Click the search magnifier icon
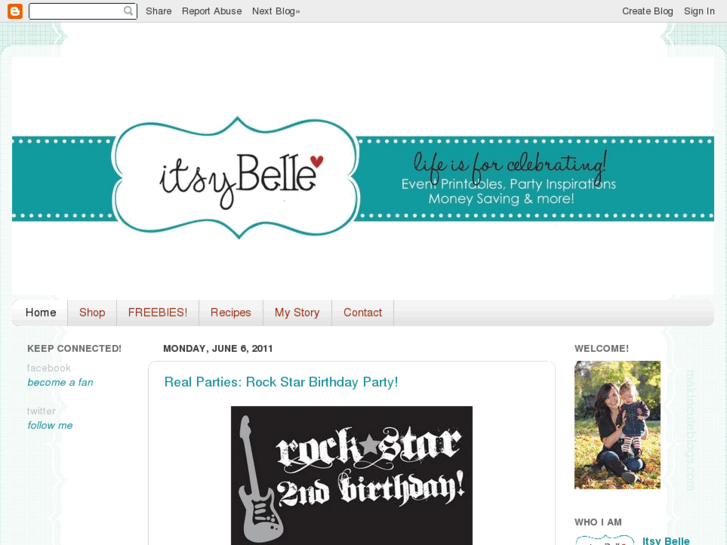 click(x=128, y=11)
